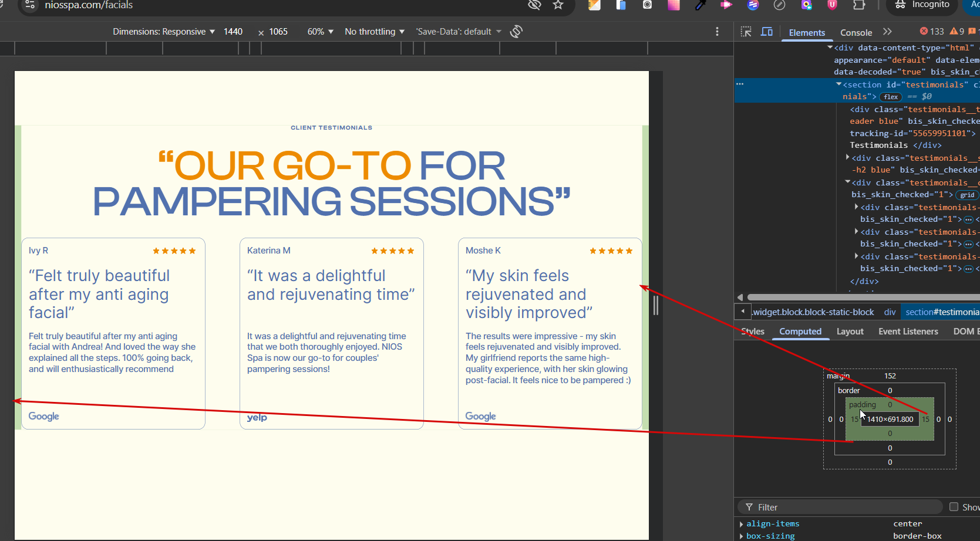This screenshot has width=980, height=541.
Task: Expand the testimonials -h2 blue div node
Action: coord(847,158)
